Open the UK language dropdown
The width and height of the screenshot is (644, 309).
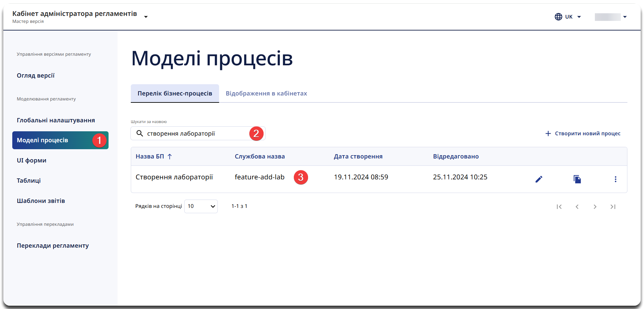pos(568,17)
